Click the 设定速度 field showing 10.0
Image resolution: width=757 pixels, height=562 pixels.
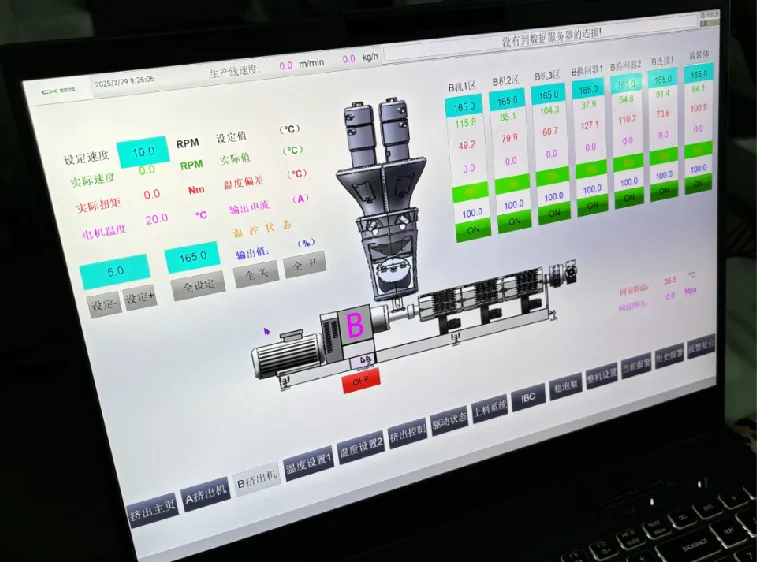point(142,152)
